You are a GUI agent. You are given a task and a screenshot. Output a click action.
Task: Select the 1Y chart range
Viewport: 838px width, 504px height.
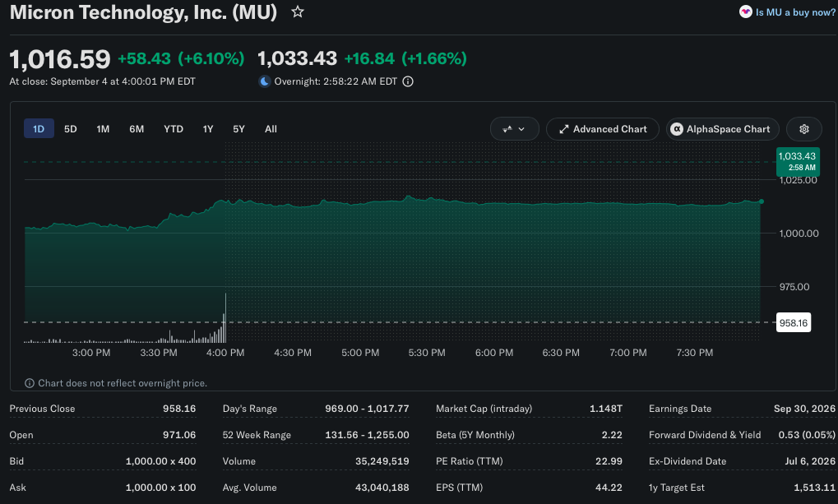208,129
